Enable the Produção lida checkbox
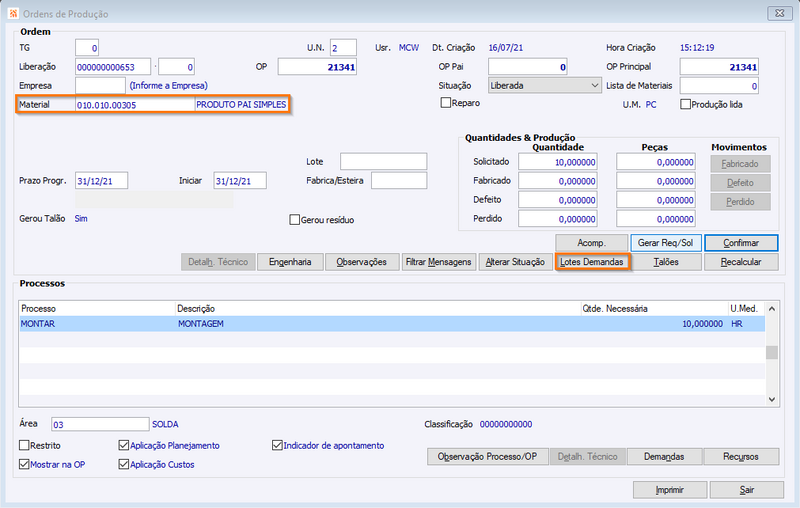Viewport: 800px width, 508px height. pos(685,104)
